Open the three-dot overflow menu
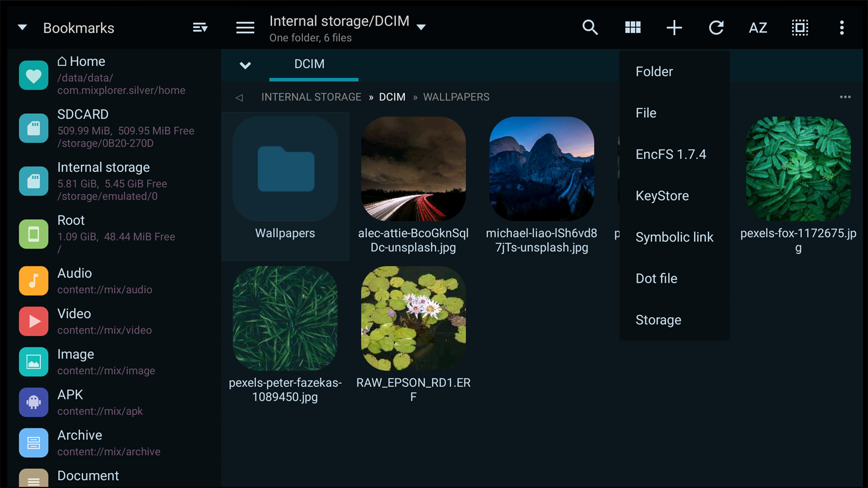Screen dimensions: 868x488 pos(841,28)
